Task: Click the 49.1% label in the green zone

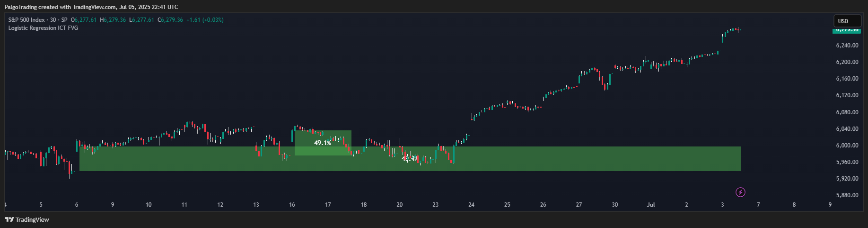Action: (323, 143)
